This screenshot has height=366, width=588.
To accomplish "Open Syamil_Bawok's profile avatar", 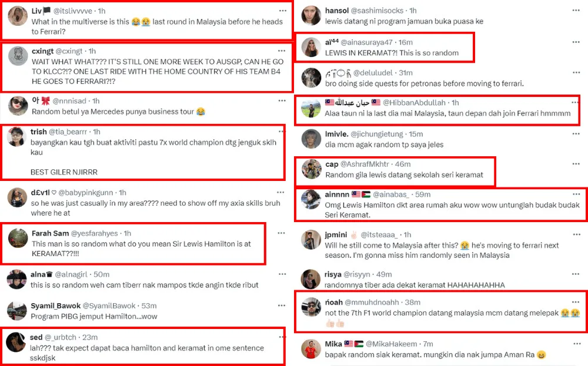I will pyautogui.click(x=15, y=310).
